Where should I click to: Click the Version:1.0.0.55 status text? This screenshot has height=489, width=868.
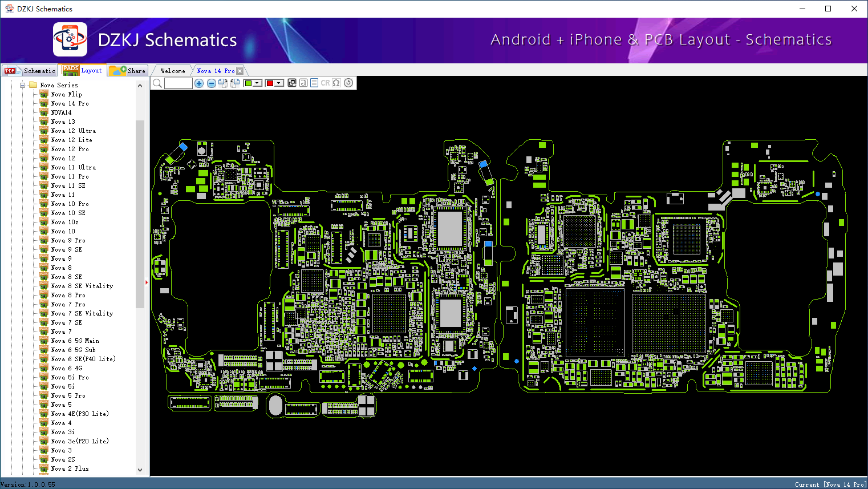(x=29, y=484)
